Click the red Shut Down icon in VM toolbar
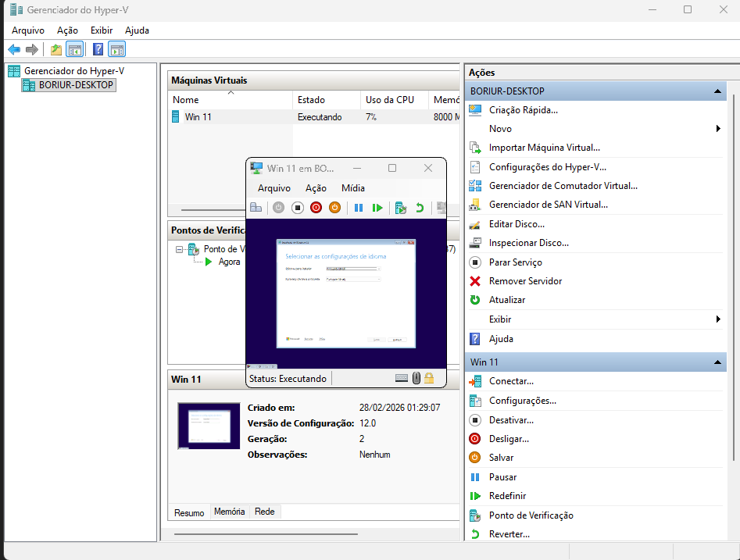The image size is (740, 560). click(316, 207)
